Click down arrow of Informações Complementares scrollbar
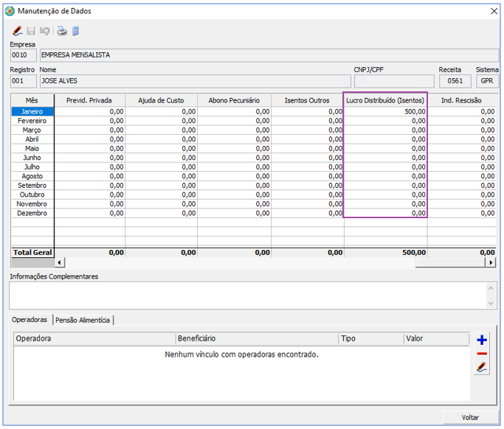This screenshot has height=429, width=504. pyautogui.click(x=492, y=303)
